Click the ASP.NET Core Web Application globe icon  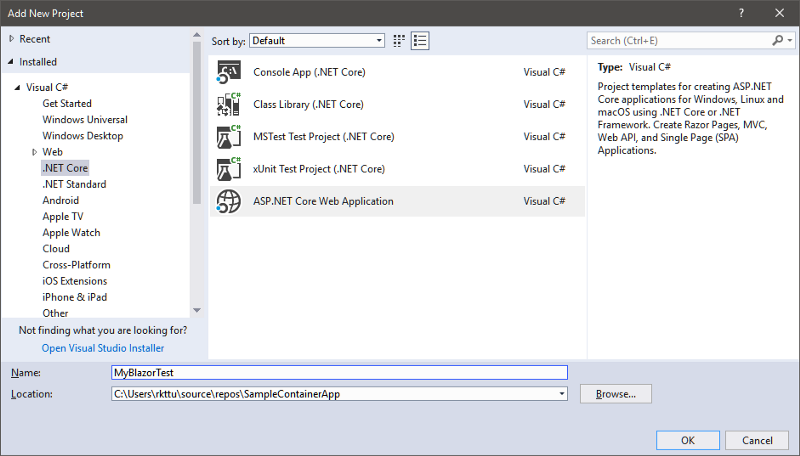point(229,201)
